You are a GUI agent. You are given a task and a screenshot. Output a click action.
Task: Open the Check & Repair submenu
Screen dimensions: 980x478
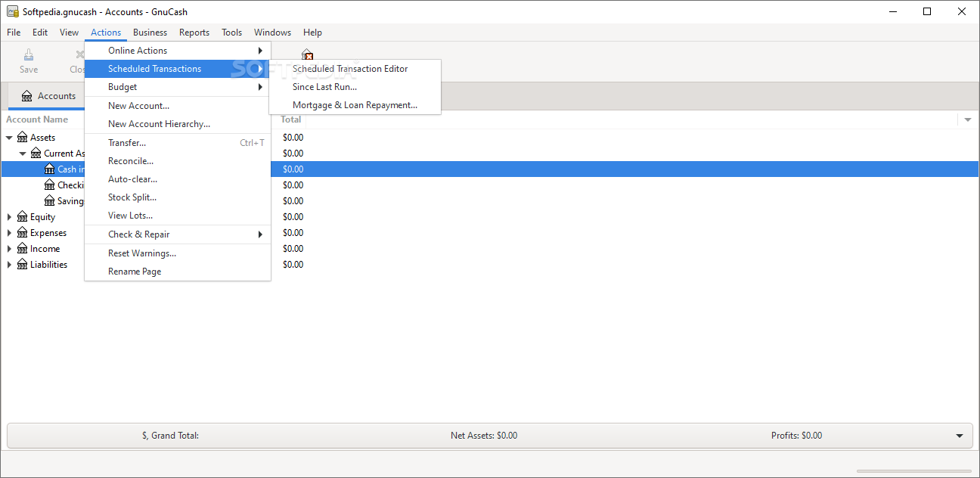pos(178,234)
